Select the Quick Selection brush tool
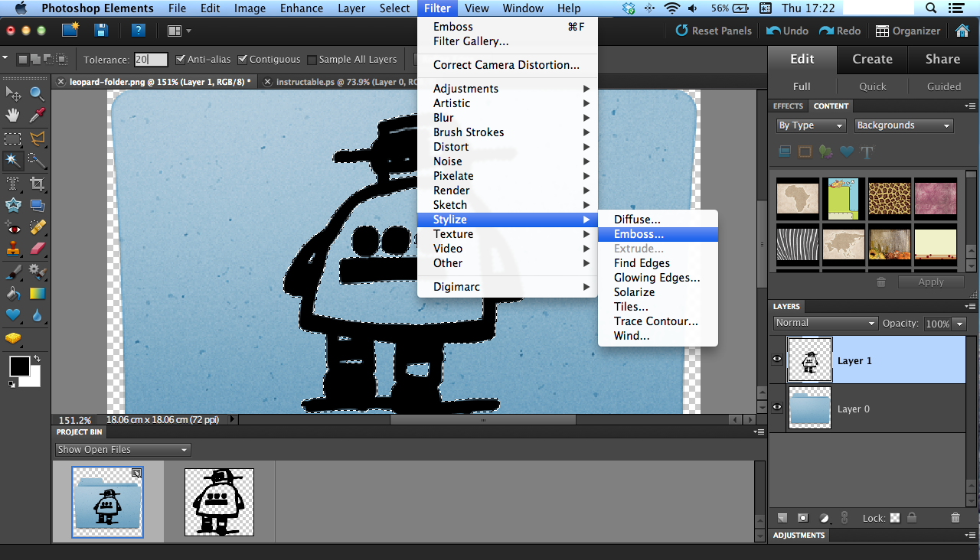This screenshot has width=980, height=560. [37, 161]
